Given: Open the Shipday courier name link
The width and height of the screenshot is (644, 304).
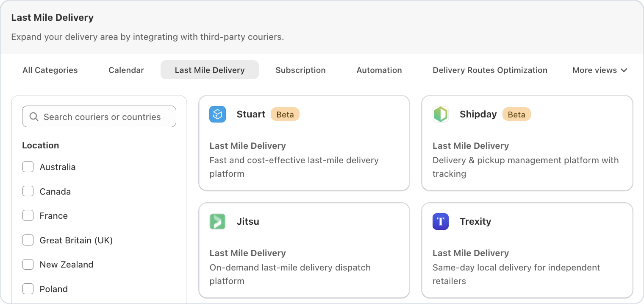Looking at the screenshot, I should [x=478, y=114].
